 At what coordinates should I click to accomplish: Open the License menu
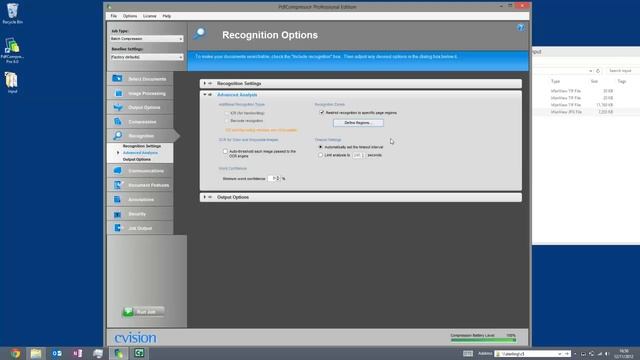(149, 16)
